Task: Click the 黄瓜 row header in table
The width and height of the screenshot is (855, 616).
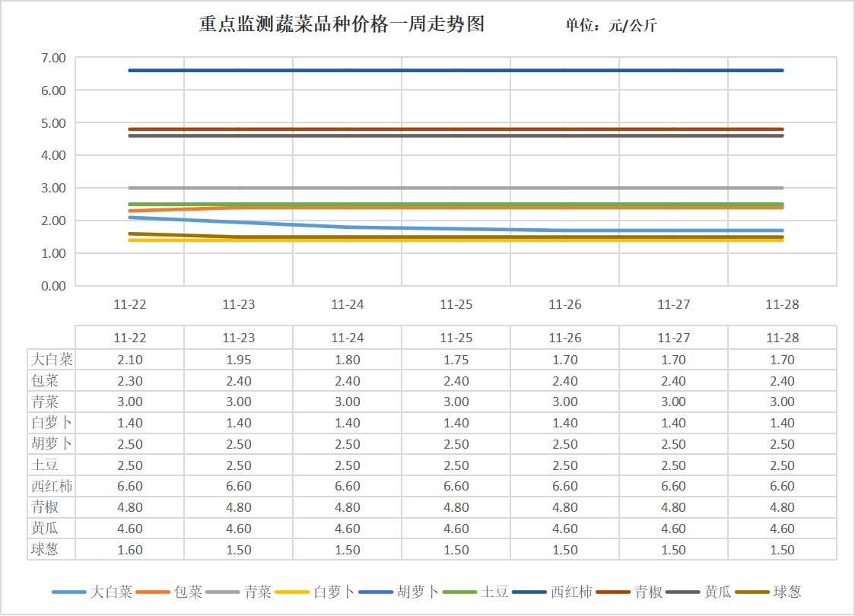Action: 44,528
